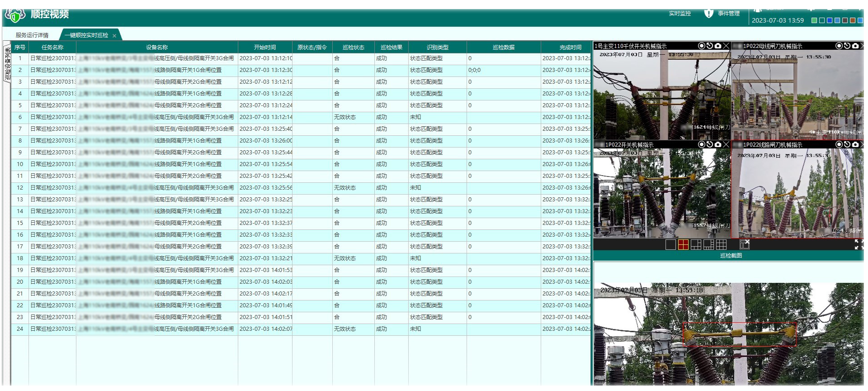Image resolution: width=868 pixels, height=391 pixels.
Task: Capture snapshot of 1P022线路闸刀机械指示 feed
Action: (x=855, y=144)
